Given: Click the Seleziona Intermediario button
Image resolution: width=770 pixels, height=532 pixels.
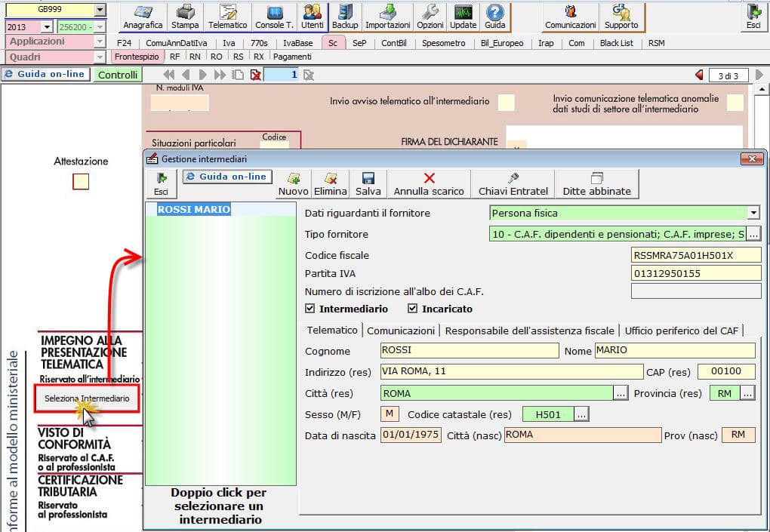Looking at the screenshot, I should point(87,398).
